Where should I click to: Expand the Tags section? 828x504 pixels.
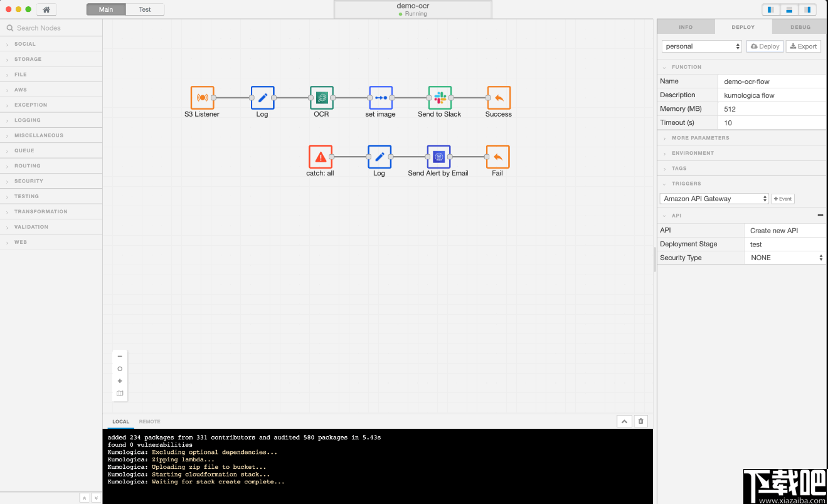pos(742,168)
